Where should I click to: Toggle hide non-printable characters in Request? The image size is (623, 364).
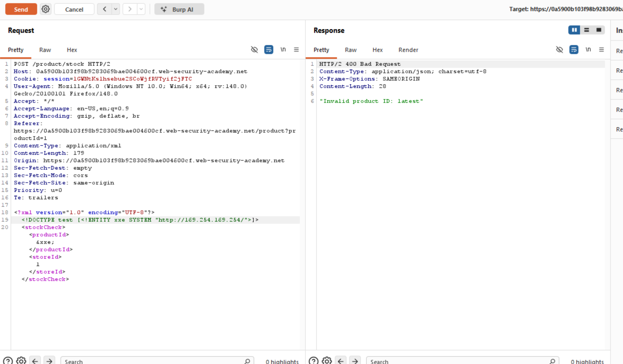pos(254,49)
